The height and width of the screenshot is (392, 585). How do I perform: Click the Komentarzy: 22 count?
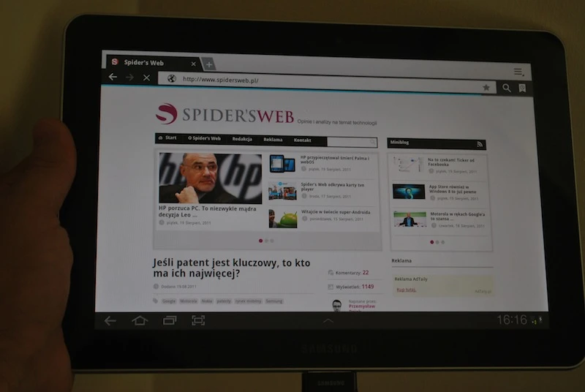pos(349,273)
